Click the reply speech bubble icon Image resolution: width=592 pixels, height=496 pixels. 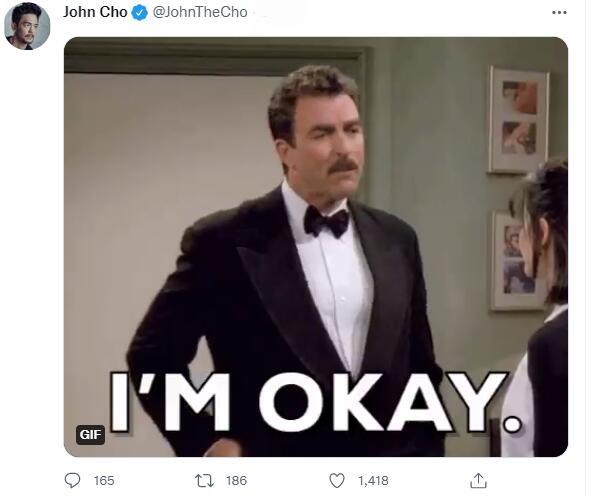coord(72,481)
